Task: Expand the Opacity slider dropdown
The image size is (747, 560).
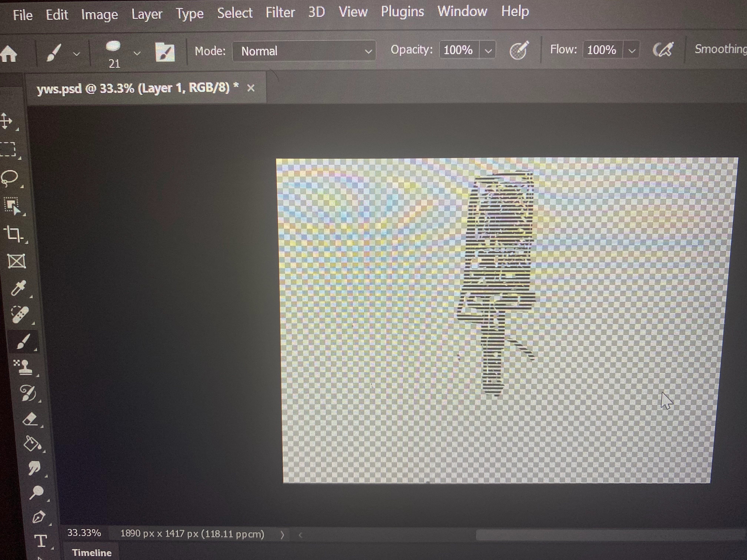Action: tap(488, 51)
